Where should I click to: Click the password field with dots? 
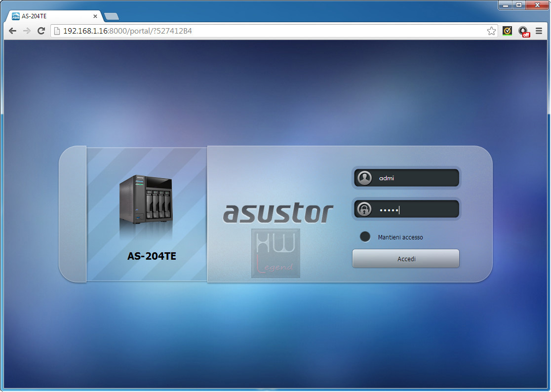(406, 209)
